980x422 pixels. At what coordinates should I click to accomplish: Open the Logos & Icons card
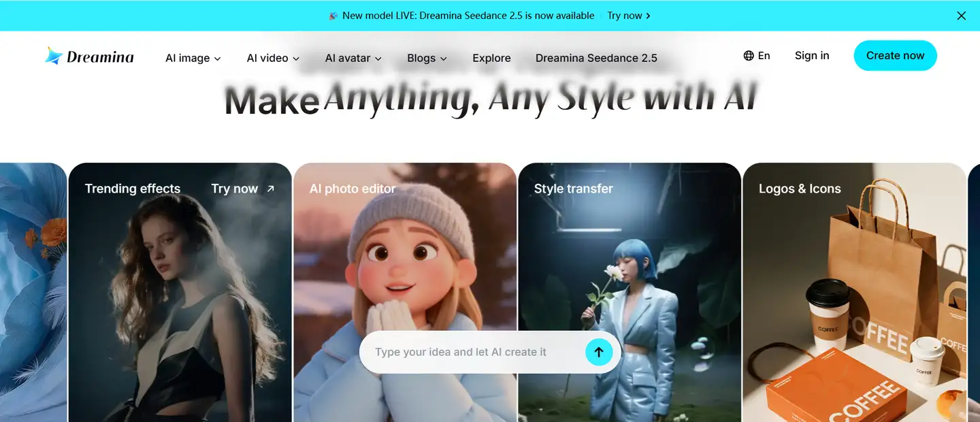click(854, 293)
